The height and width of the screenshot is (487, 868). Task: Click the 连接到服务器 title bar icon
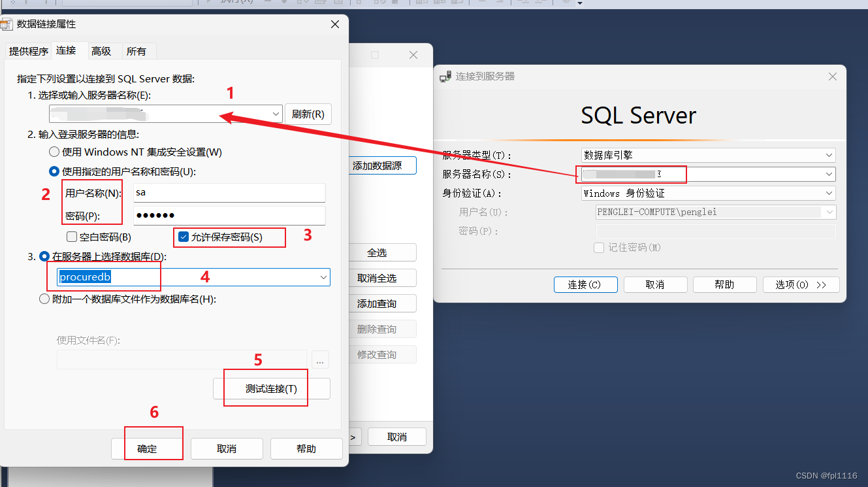(x=445, y=76)
